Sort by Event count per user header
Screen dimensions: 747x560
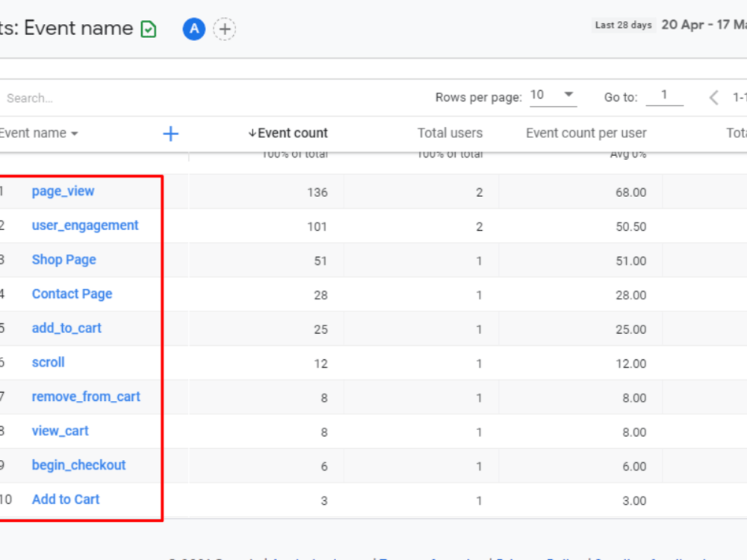click(x=586, y=133)
